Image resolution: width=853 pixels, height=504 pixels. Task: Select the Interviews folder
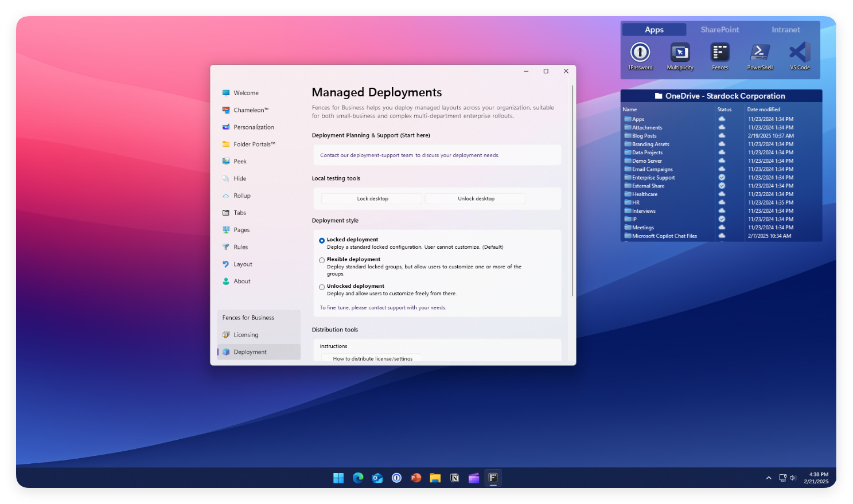(x=640, y=211)
